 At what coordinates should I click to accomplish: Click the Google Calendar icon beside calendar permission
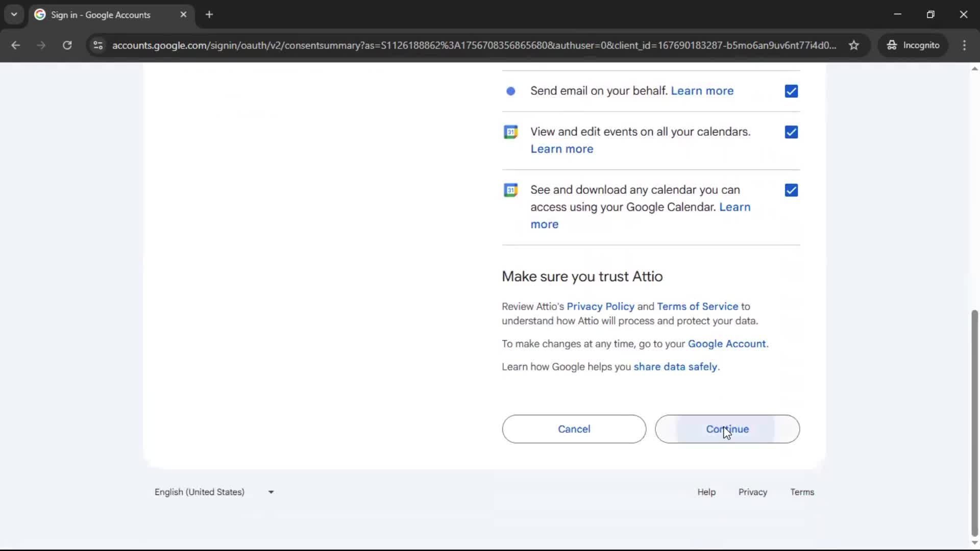point(511,132)
